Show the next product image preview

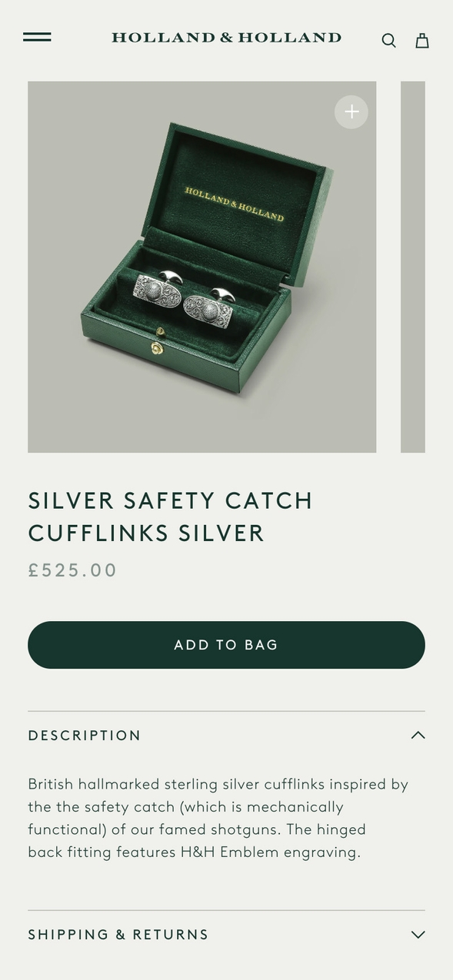click(x=413, y=267)
